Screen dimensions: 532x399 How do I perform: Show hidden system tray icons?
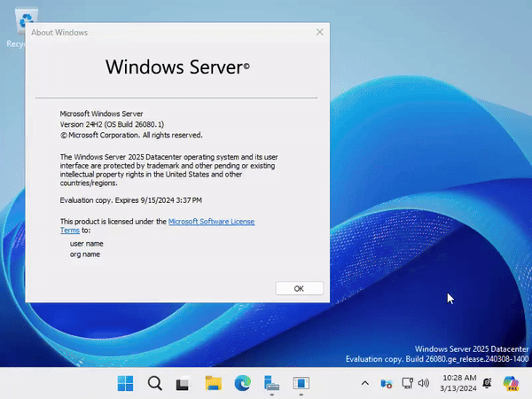[364, 383]
